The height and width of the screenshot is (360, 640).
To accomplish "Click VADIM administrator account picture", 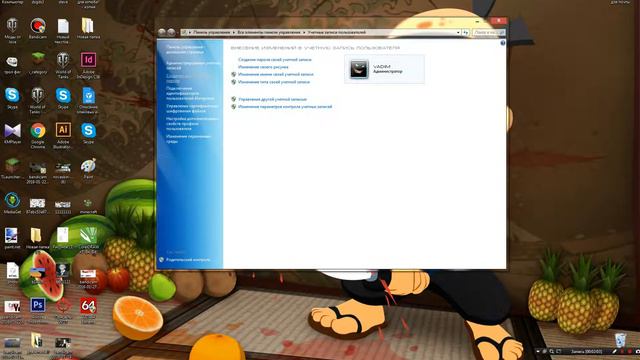I will [359, 69].
